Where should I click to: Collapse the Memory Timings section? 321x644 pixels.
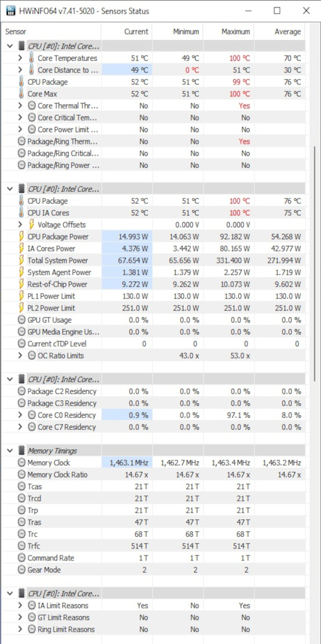(x=10, y=450)
